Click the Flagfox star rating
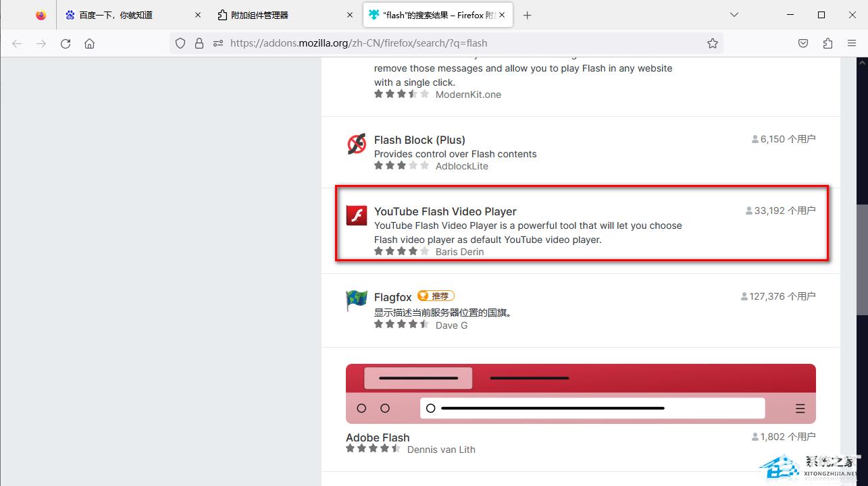Image resolution: width=868 pixels, height=486 pixels. click(x=401, y=325)
